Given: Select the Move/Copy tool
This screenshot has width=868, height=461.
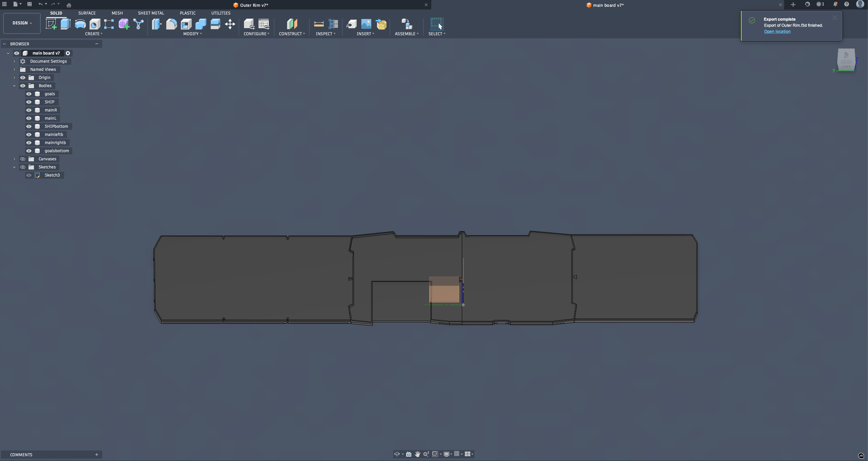Looking at the screenshot, I should tap(230, 24).
